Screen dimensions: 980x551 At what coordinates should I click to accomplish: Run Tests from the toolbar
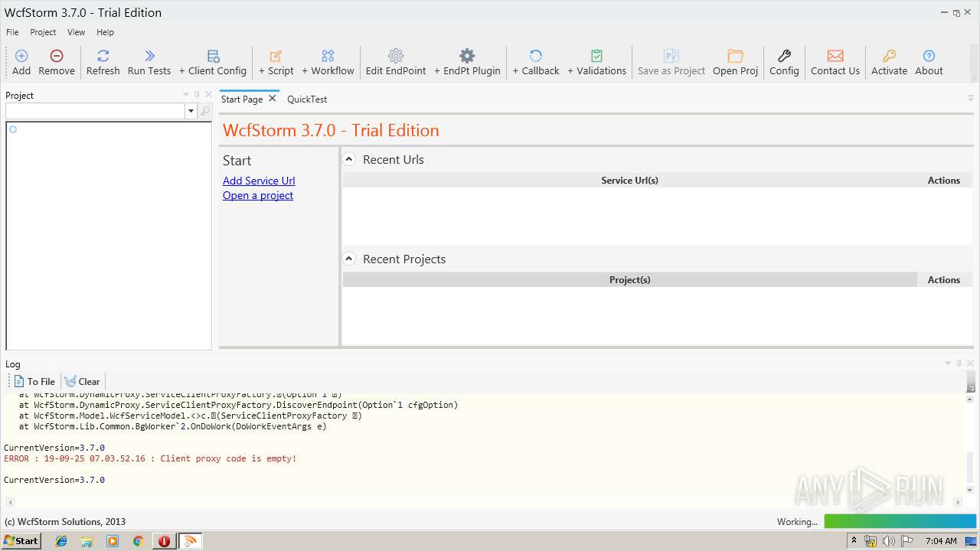[149, 62]
